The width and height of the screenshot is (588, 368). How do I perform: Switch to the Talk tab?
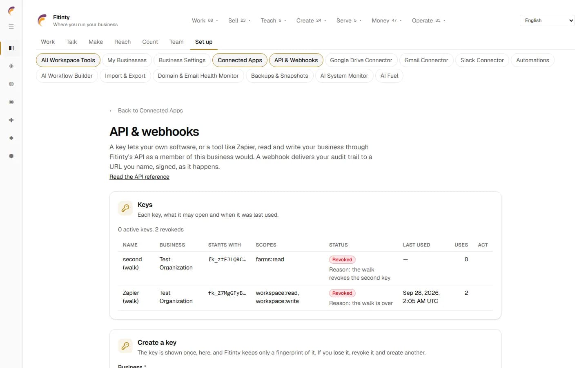[71, 42]
